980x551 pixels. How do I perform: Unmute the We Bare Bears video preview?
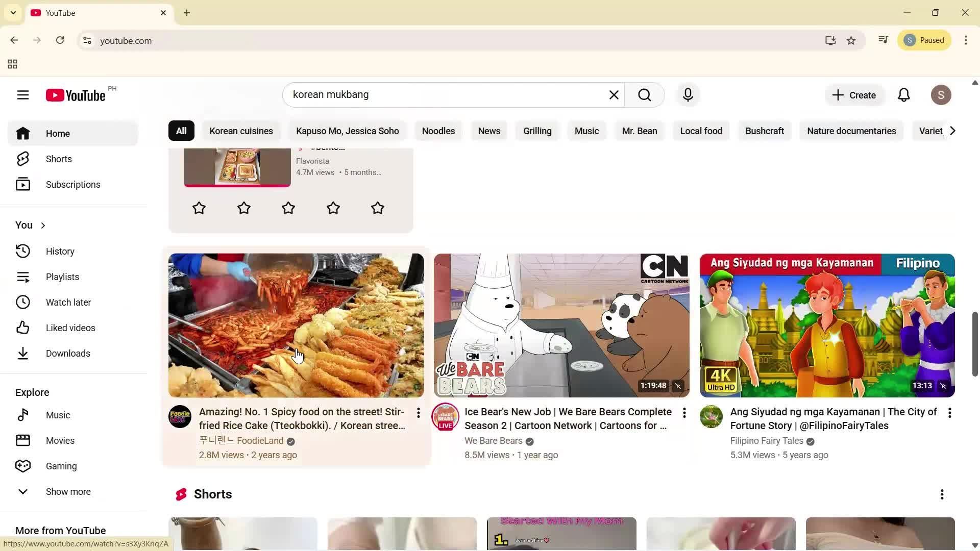(x=678, y=386)
